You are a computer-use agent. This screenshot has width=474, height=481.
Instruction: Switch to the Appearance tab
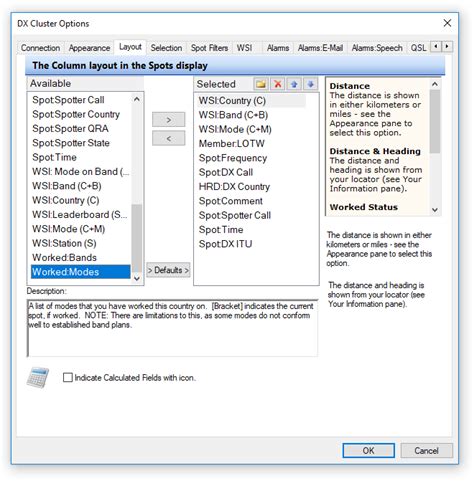89,48
